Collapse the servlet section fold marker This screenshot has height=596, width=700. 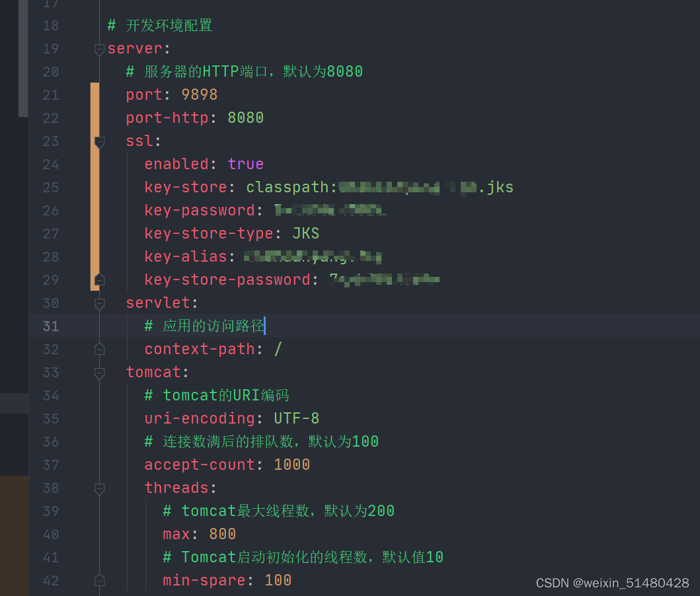(x=98, y=303)
